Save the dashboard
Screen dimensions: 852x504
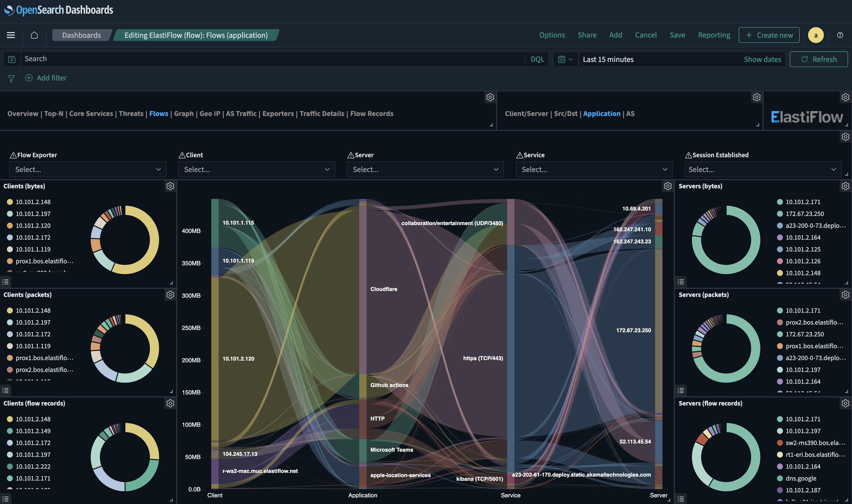[x=677, y=35]
